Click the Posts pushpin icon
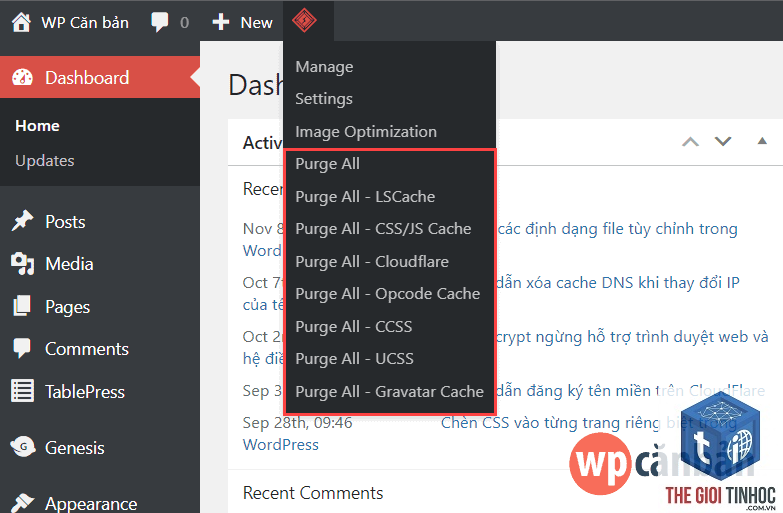 [22, 221]
